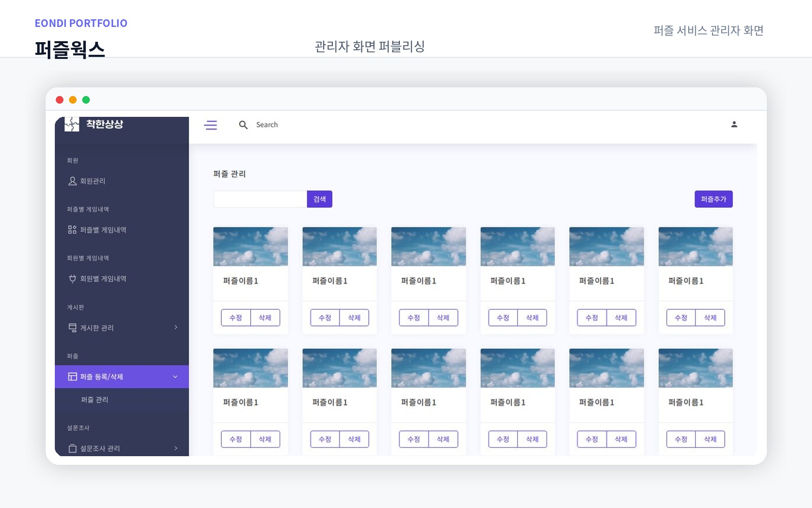Click the 퍼즐추가 button
This screenshot has height=508, width=812.
coord(714,199)
